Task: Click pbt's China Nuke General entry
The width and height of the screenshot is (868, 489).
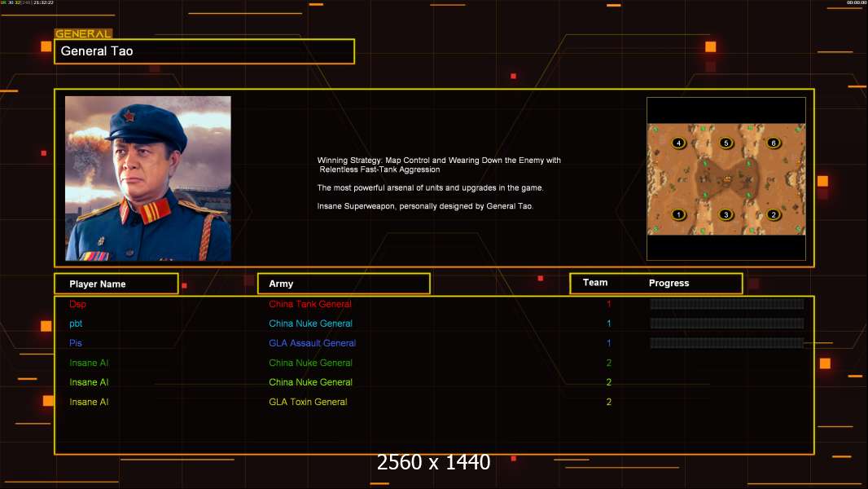Action: (x=310, y=324)
